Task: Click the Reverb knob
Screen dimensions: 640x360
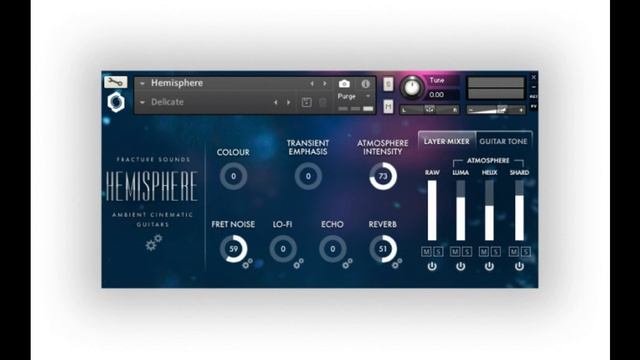Action: tap(383, 249)
